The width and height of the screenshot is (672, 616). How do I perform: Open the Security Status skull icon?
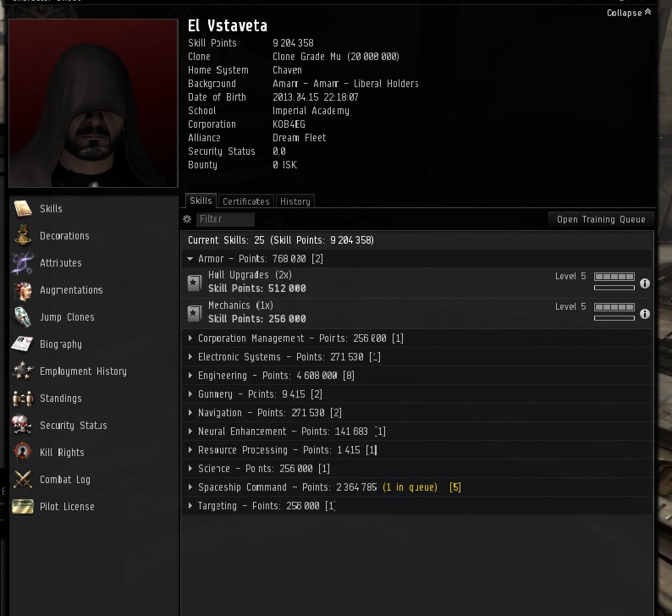coord(23,426)
